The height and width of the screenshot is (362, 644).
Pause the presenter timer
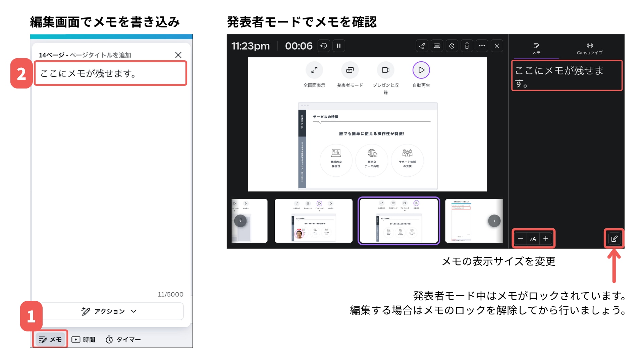click(339, 46)
